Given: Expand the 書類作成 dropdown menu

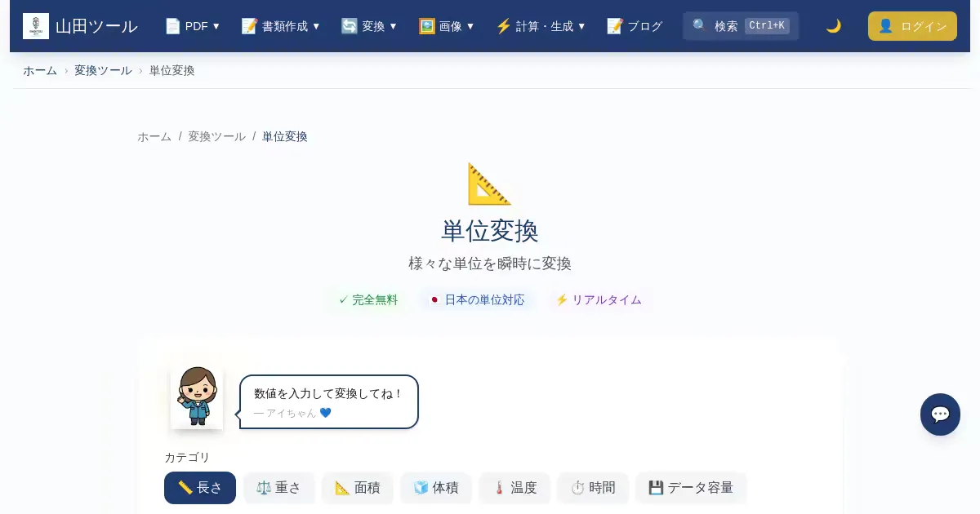Looking at the screenshot, I should pyautogui.click(x=281, y=26).
